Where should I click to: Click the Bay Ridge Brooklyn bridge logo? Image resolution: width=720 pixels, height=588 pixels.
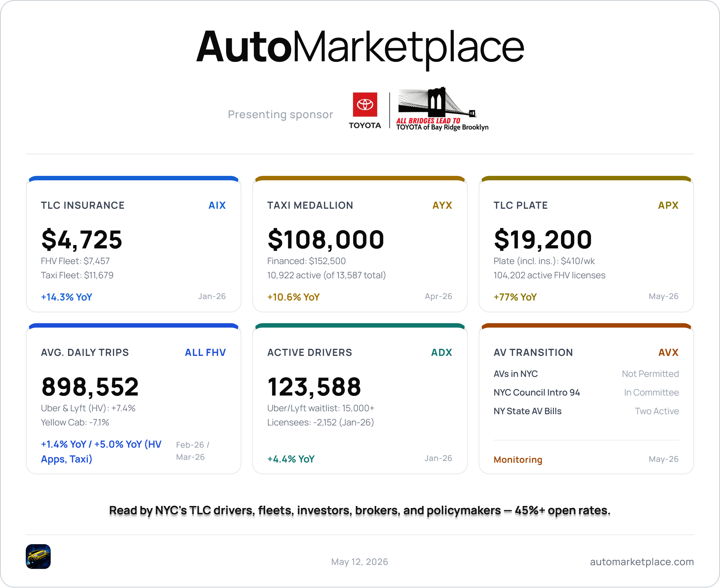tap(442, 109)
